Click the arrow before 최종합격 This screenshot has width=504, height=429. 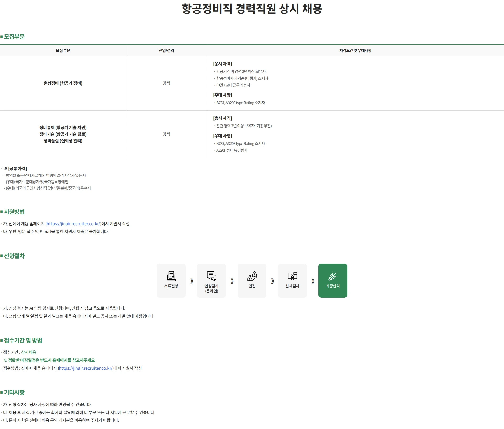coord(313,281)
